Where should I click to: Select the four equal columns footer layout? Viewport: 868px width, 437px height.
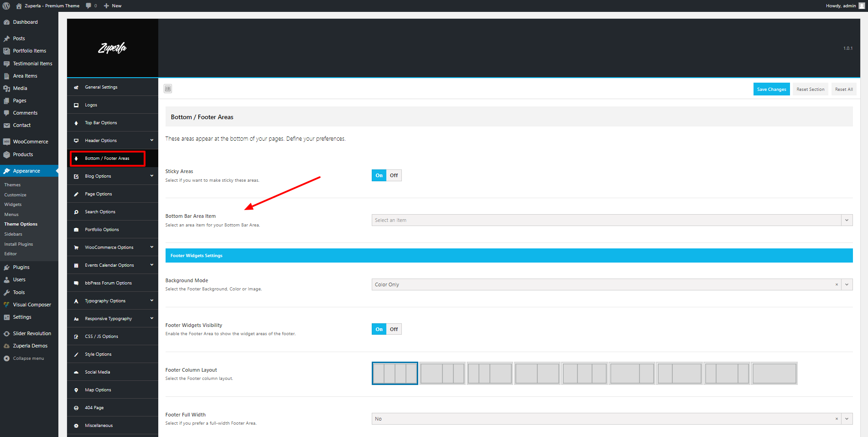pyautogui.click(x=395, y=374)
